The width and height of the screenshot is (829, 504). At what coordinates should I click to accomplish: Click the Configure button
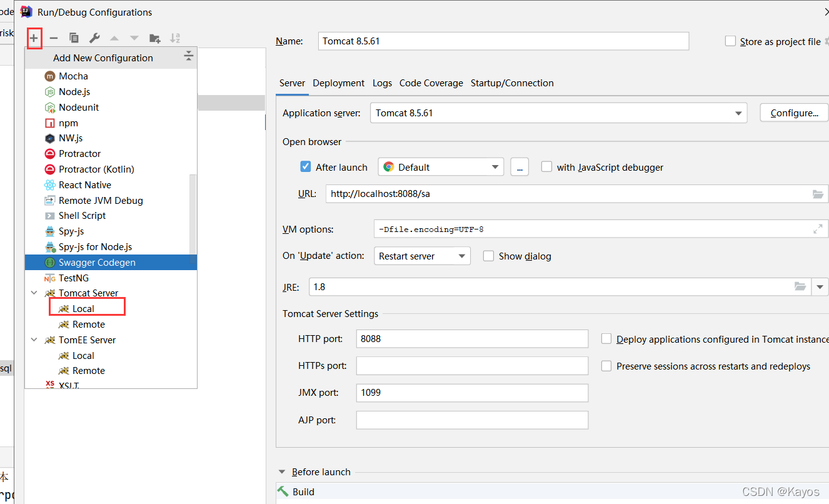pos(793,113)
